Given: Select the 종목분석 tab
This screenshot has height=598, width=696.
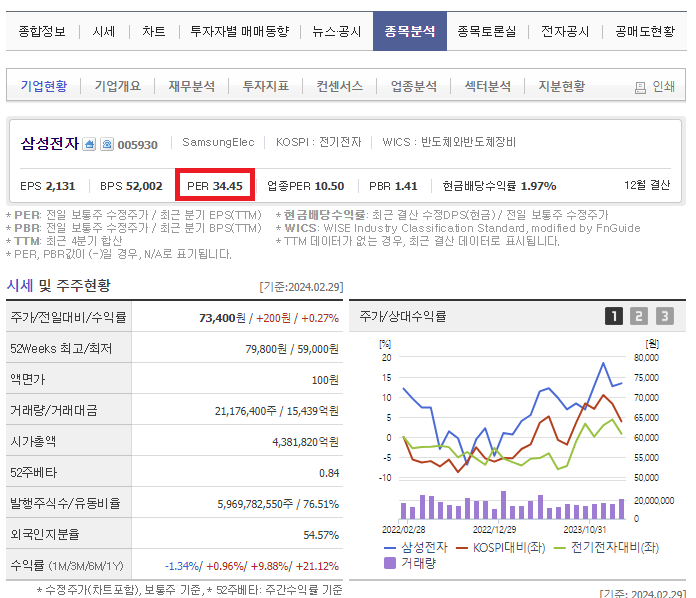Looking at the screenshot, I should pyautogui.click(x=410, y=32).
